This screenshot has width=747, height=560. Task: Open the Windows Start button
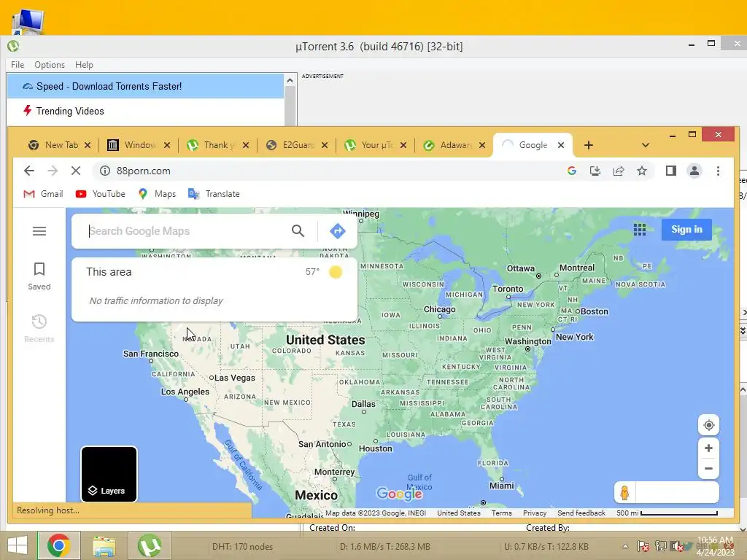(x=18, y=545)
